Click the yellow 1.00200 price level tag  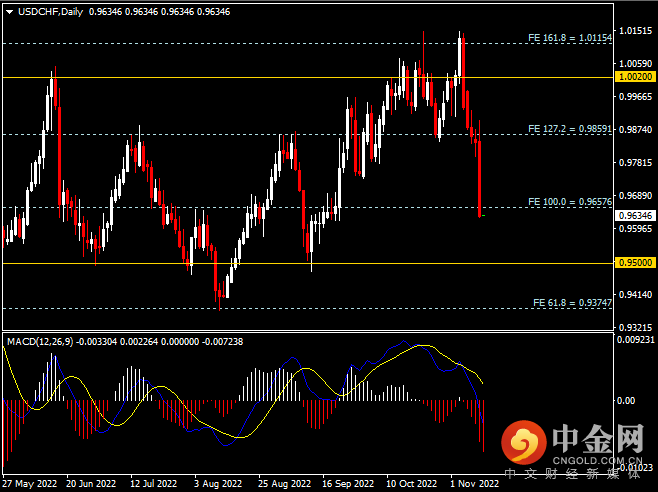pyautogui.click(x=635, y=77)
